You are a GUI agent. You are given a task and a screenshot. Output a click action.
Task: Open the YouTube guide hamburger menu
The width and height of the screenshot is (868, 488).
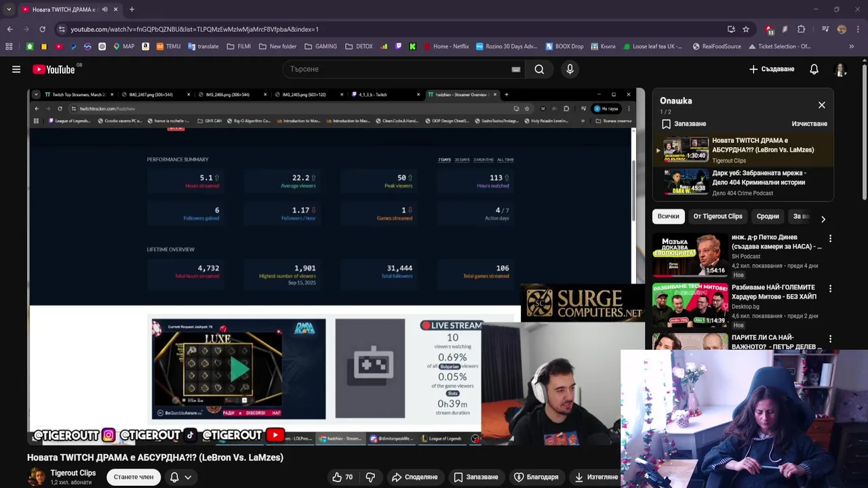click(x=16, y=69)
